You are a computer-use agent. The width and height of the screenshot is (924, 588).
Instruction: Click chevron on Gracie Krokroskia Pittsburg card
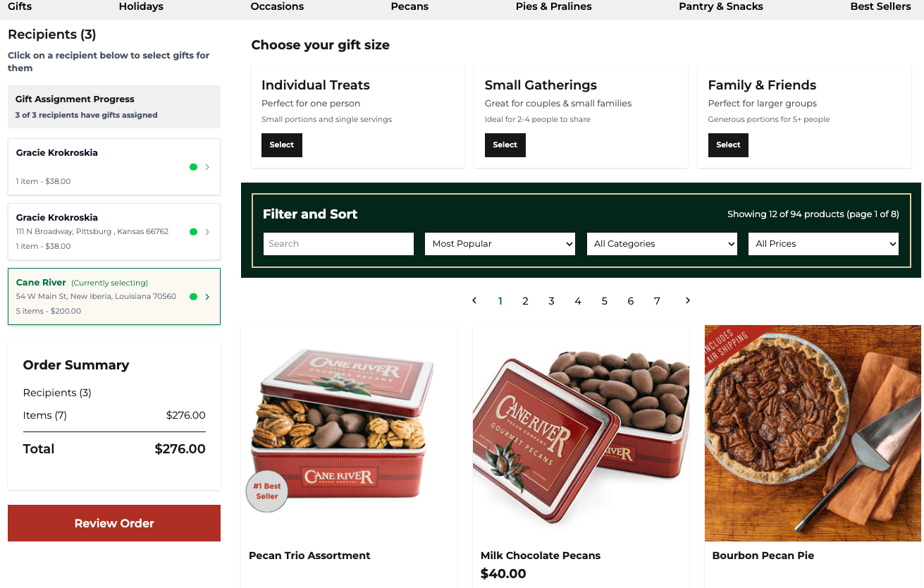(x=207, y=232)
